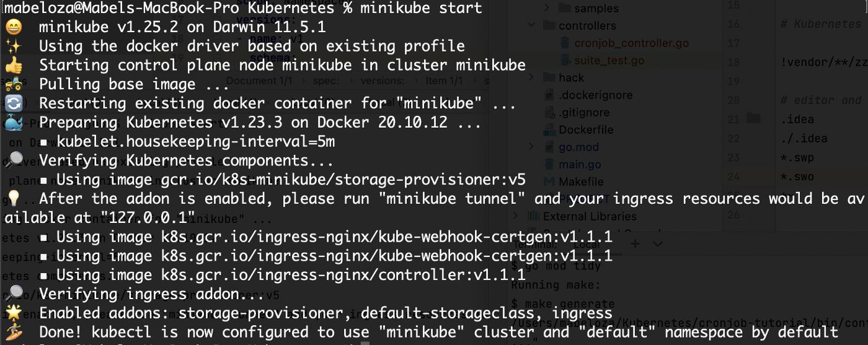Click the .gitignore file icon
The width and height of the screenshot is (868, 345).
(549, 113)
